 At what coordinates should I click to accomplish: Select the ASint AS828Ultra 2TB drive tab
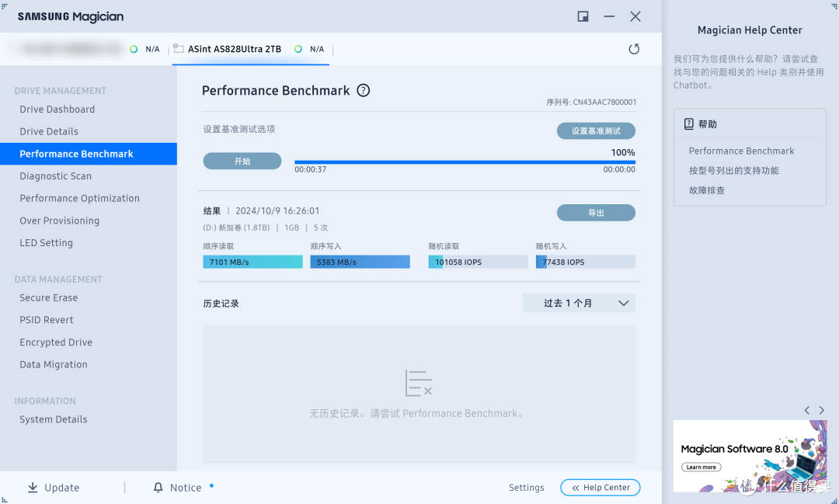[x=250, y=49]
